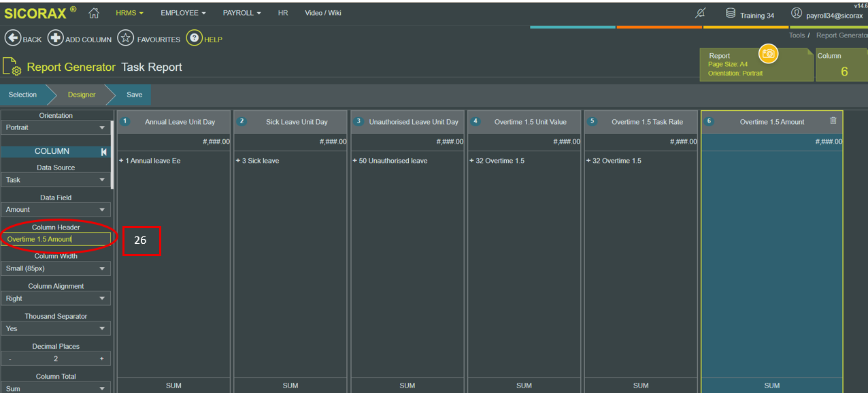Image resolution: width=868 pixels, height=393 pixels.
Task: Go to the Home page icon
Action: coord(94,13)
